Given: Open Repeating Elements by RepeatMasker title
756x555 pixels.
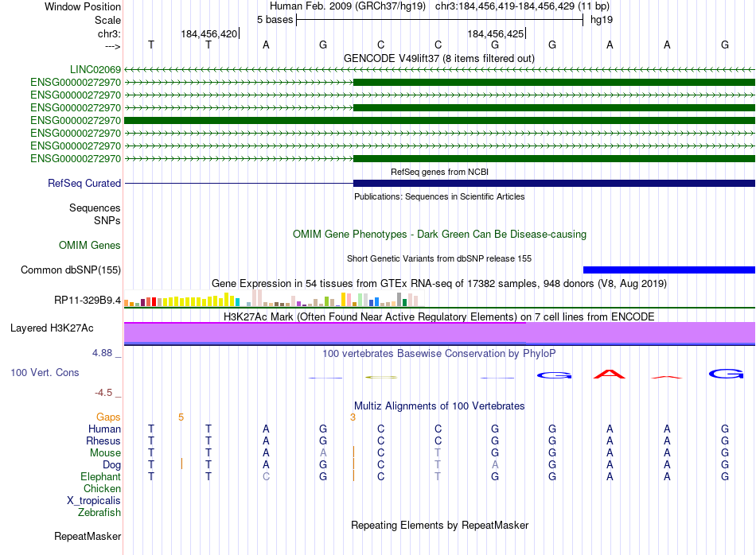Looking at the screenshot, I should tap(439, 525).
